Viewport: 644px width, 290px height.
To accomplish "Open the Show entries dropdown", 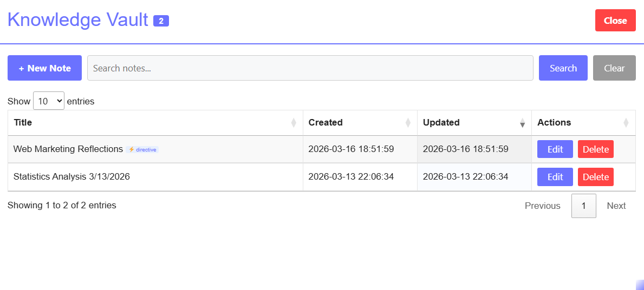I will click(49, 101).
